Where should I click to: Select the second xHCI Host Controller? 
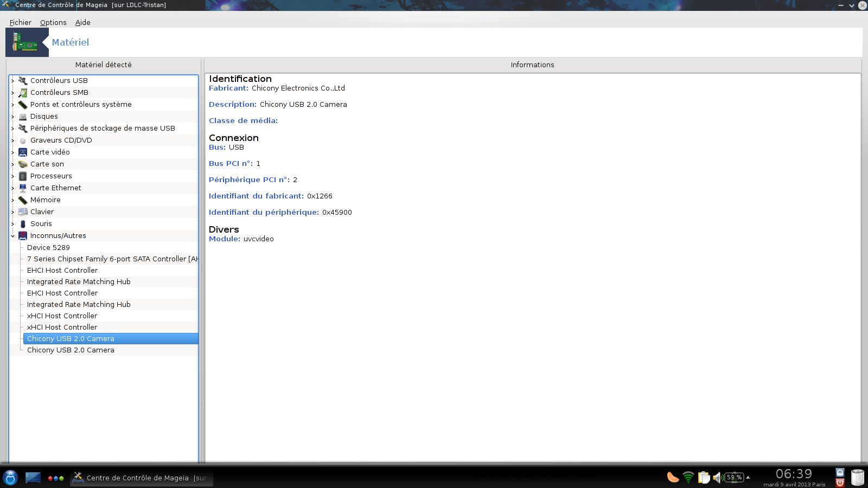point(111,328)
